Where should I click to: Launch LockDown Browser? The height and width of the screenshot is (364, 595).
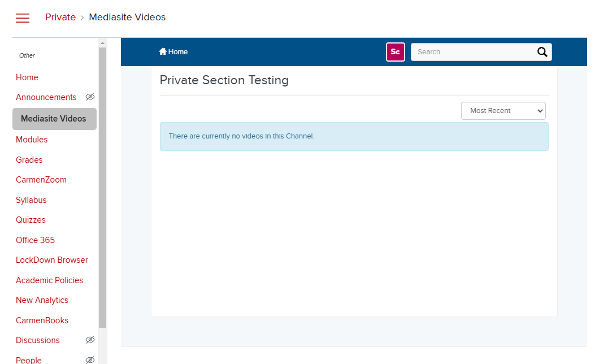pos(51,260)
